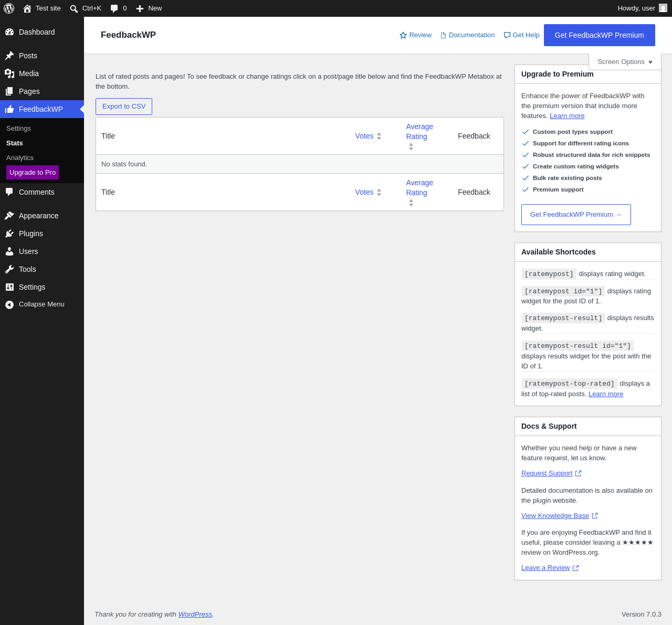
Task: Click the Users person icon
Action: pos(9,251)
